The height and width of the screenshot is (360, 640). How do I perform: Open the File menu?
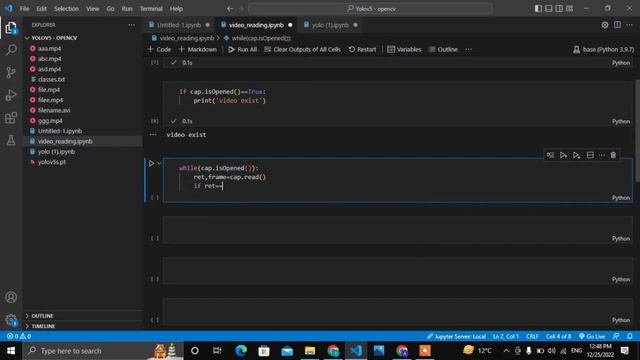coord(24,9)
